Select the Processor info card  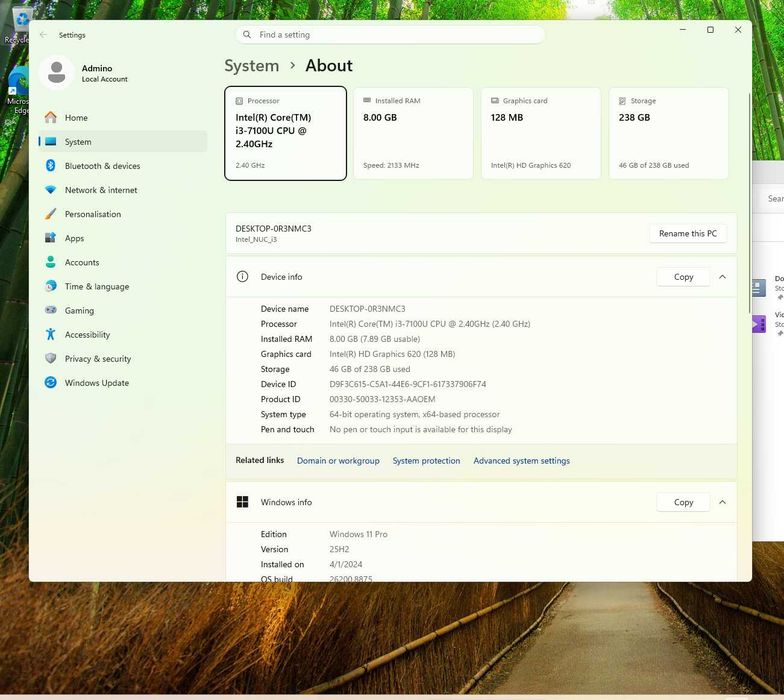coord(286,133)
